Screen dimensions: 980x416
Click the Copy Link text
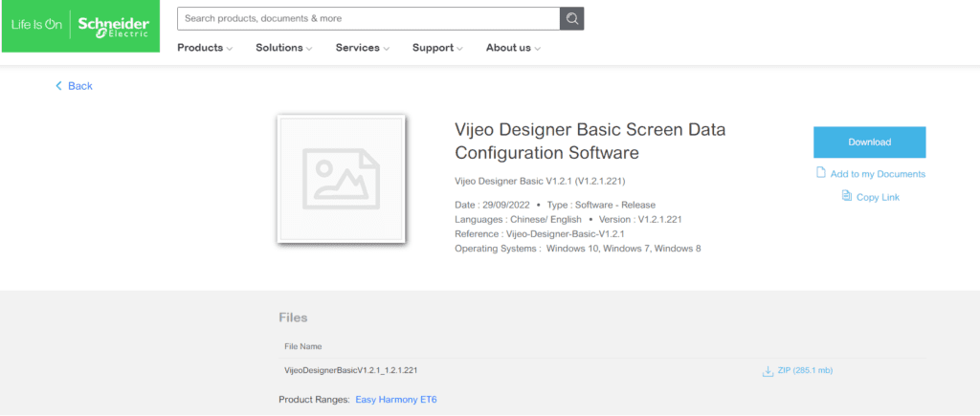pos(878,197)
